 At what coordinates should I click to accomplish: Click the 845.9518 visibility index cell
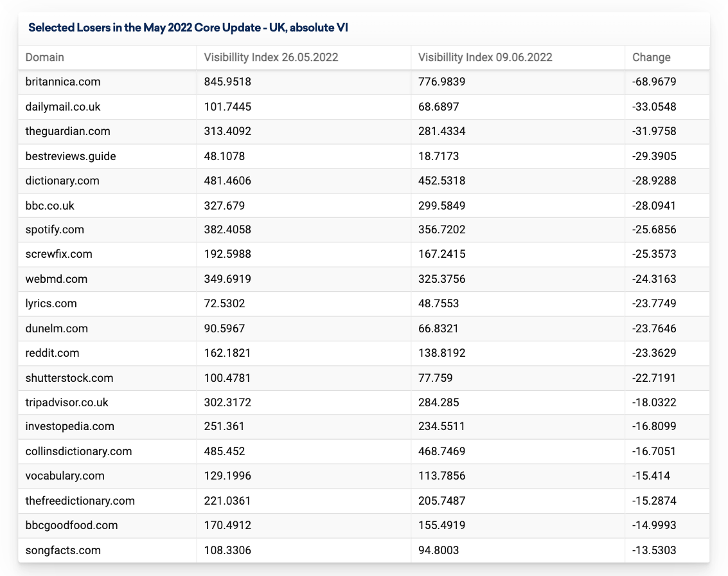coord(227,82)
